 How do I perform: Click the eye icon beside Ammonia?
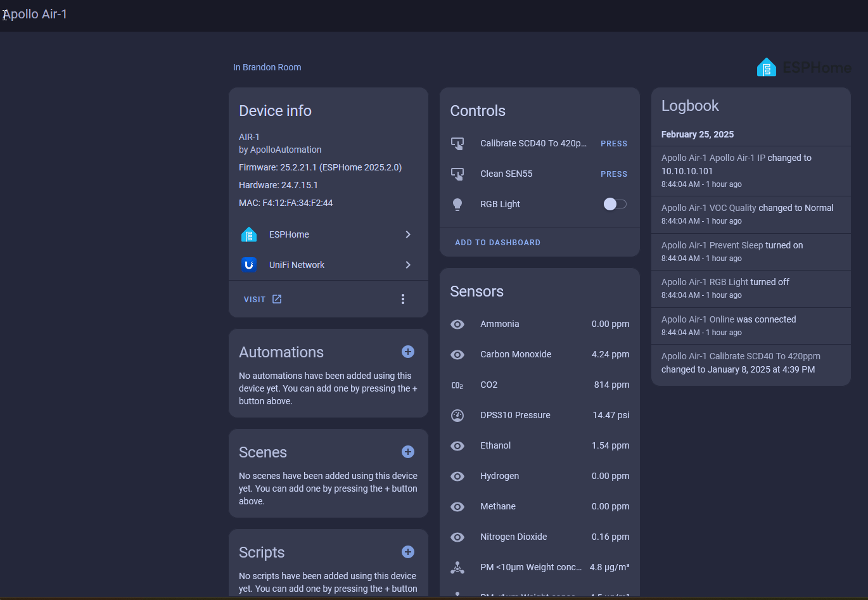pos(457,324)
